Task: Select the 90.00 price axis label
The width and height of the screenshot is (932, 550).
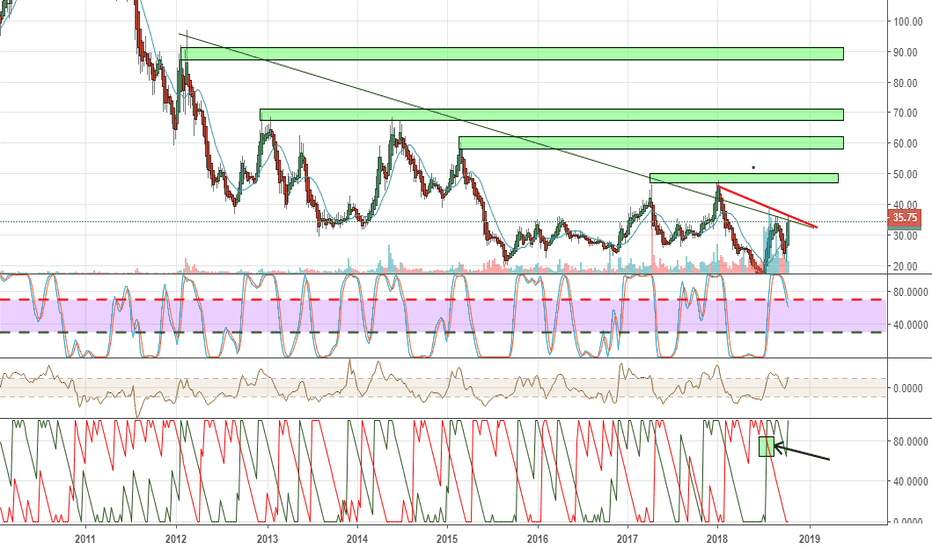Action: [x=905, y=52]
